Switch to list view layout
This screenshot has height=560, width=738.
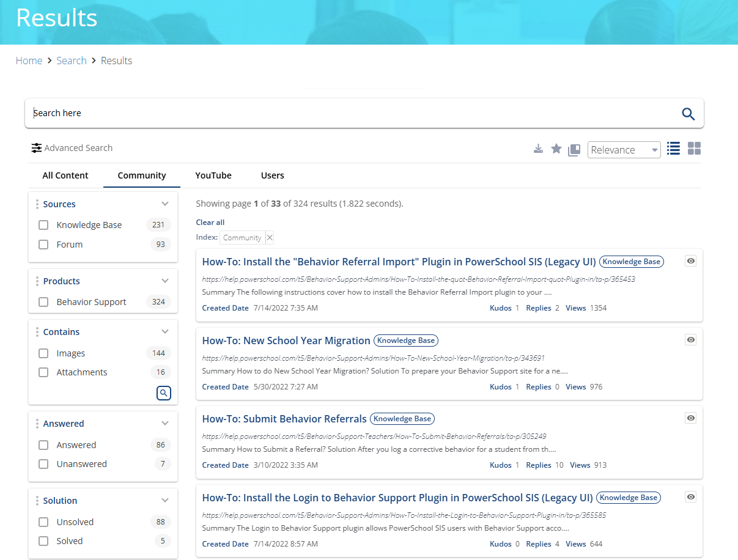(673, 148)
